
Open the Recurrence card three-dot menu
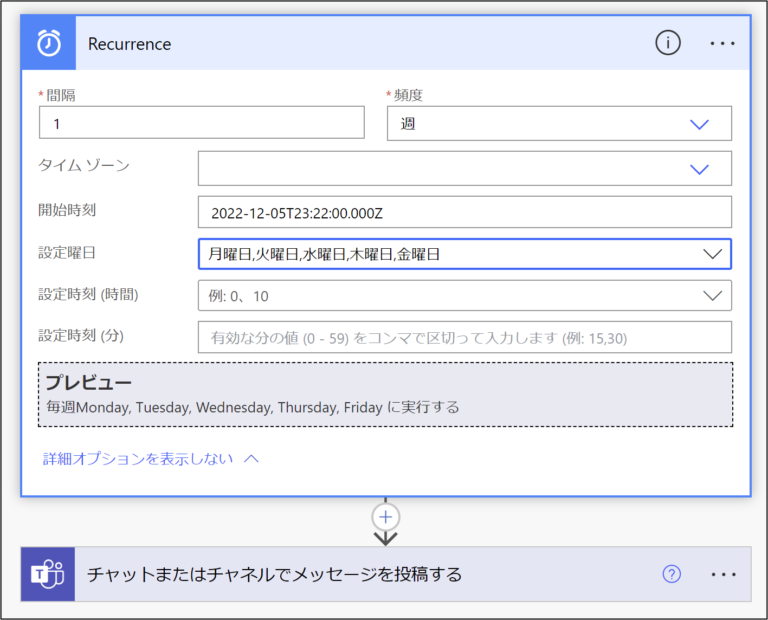[722, 44]
